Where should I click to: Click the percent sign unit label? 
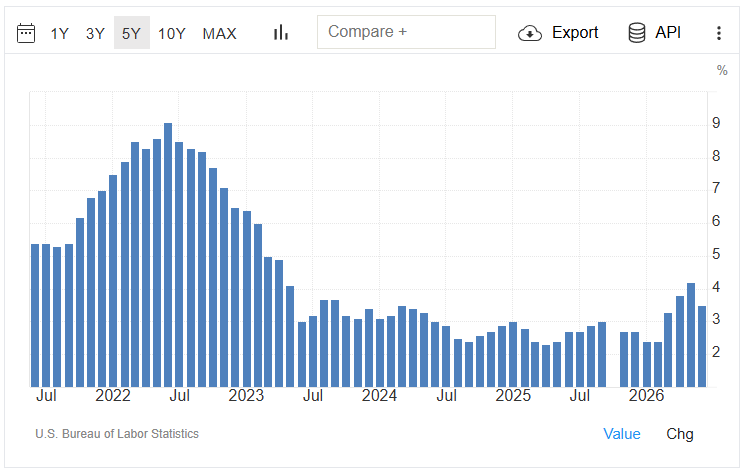pyautogui.click(x=722, y=71)
